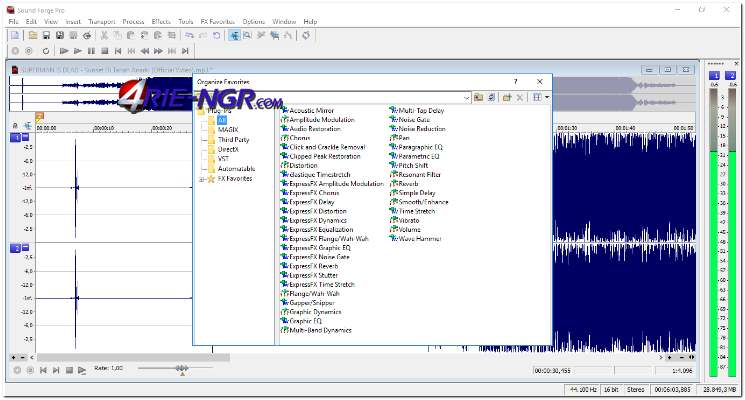The width and height of the screenshot is (745, 400).
Task: Click the orange marker on timeline ruler
Action: point(39,116)
